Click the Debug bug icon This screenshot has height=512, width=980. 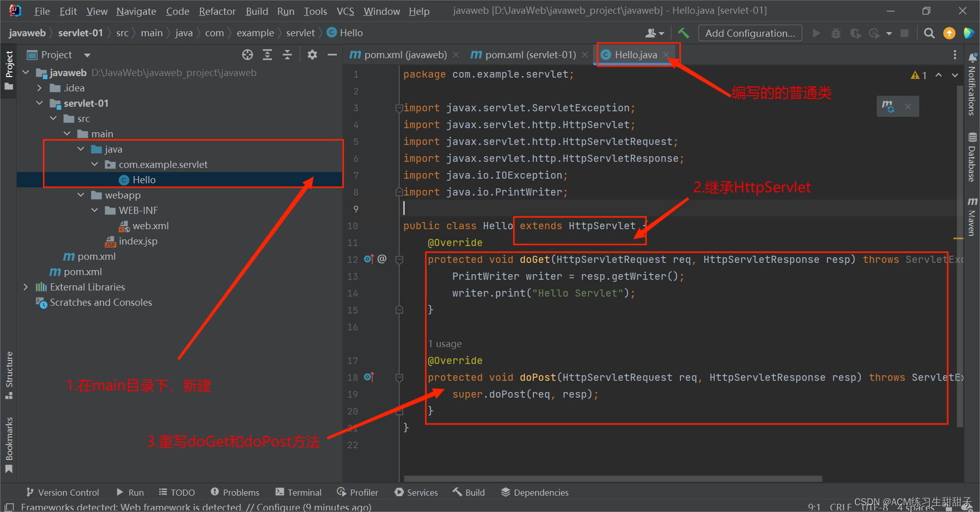(836, 33)
